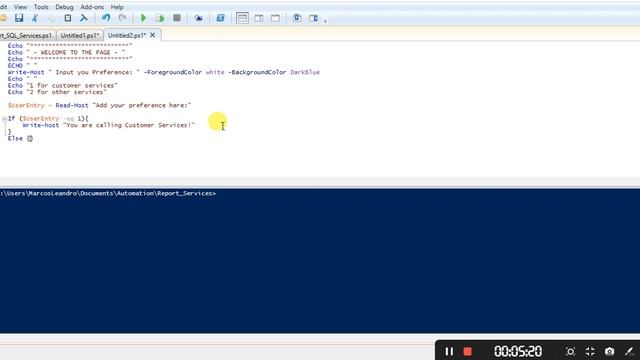The image size is (640, 360).
Task: Select the Untitled2.ps1 tab
Action: [127, 36]
